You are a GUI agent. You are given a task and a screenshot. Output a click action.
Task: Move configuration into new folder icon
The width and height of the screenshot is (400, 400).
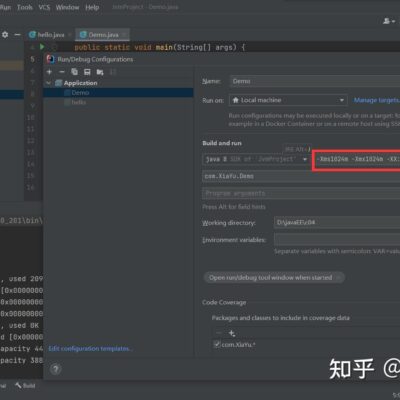[x=100, y=72]
